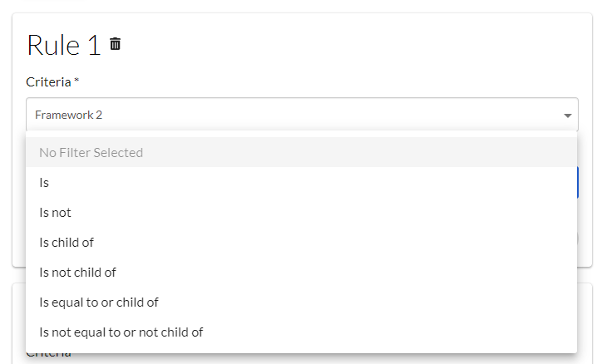Click the blue required asterisk beside Criteria
The image size is (602, 364).
coord(76,81)
